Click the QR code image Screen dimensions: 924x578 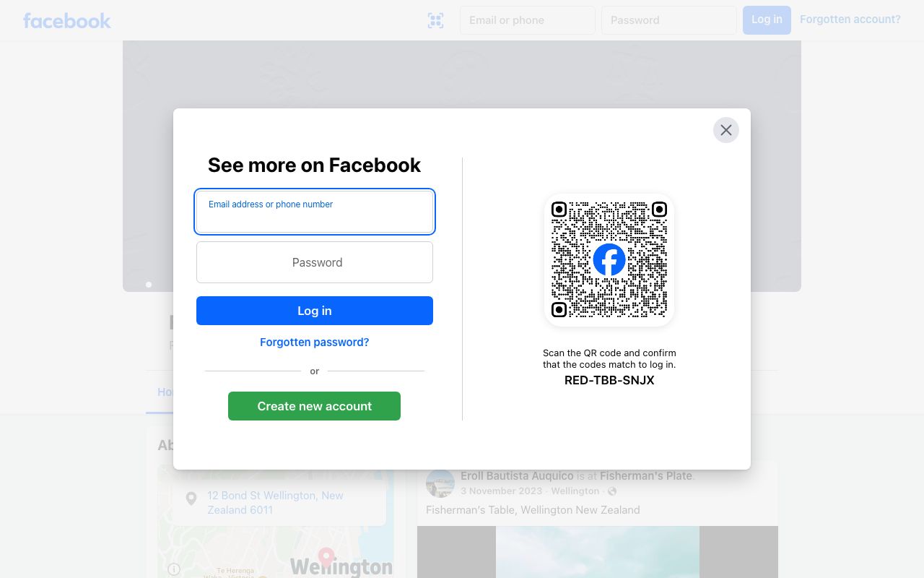[x=609, y=260]
